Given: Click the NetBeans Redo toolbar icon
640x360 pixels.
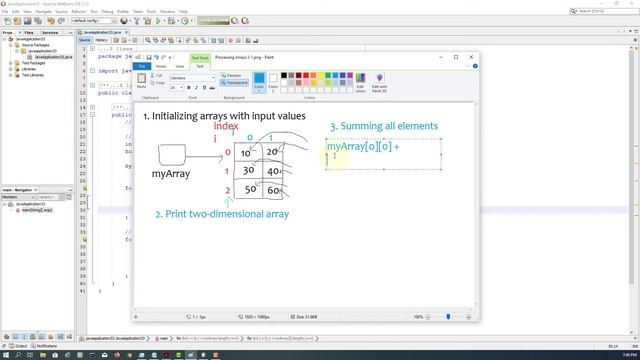Looking at the screenshot, I should 61,21.
